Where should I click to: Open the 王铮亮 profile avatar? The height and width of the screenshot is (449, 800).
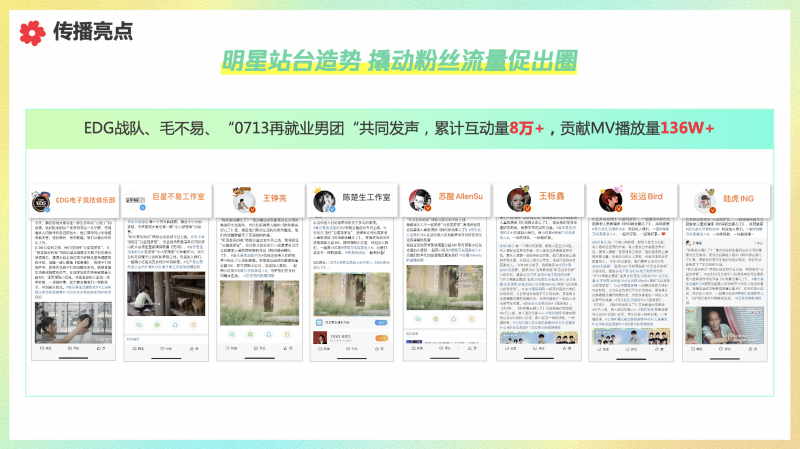[x=244, y=200]
